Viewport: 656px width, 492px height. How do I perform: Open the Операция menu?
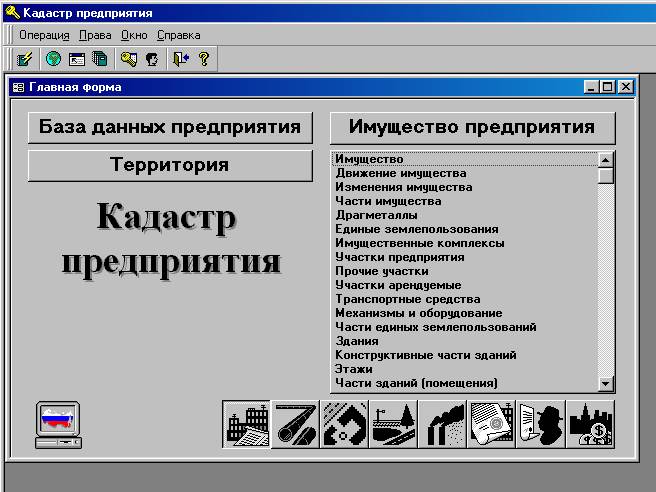(x=44, y=35)
